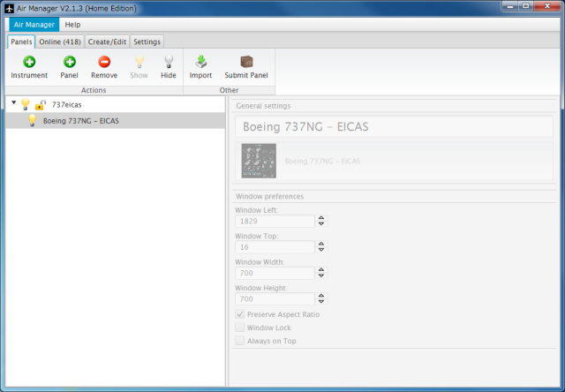Image resolution: width=565 pixels, height=392 pixels.
Task: Enable the Window Lock checkbox
Action: pos(239,328)
